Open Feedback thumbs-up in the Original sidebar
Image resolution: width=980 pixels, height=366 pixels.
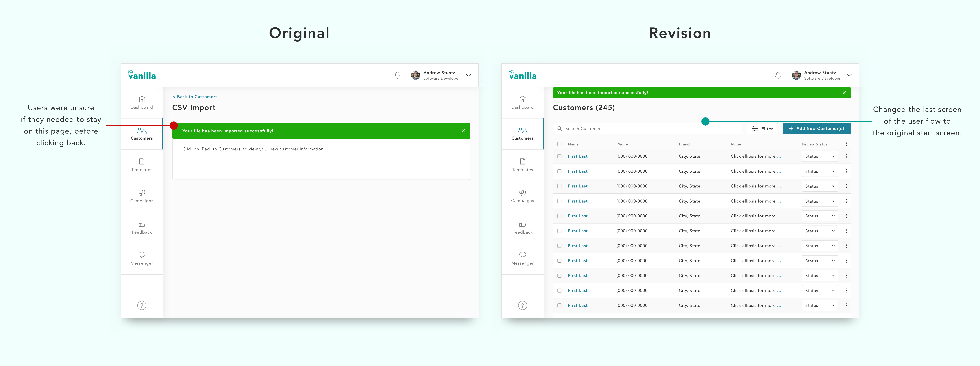coord(142,227)
